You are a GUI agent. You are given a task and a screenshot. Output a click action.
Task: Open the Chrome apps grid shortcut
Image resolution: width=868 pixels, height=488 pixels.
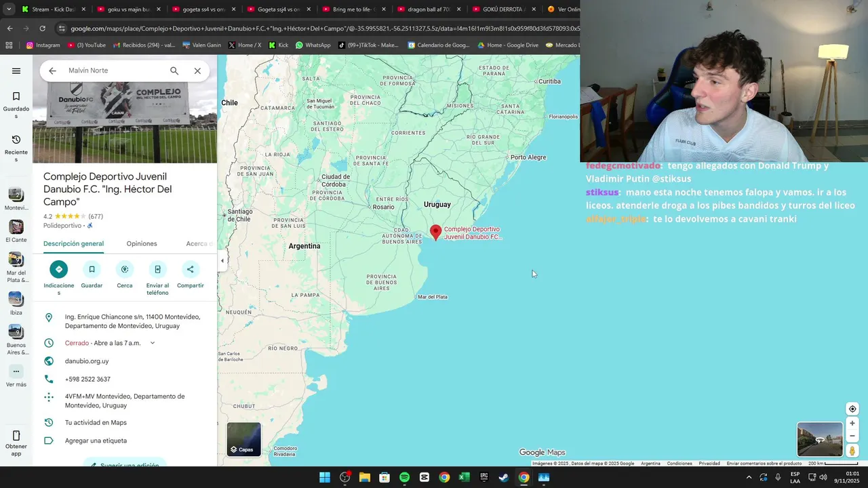point(9,45)
